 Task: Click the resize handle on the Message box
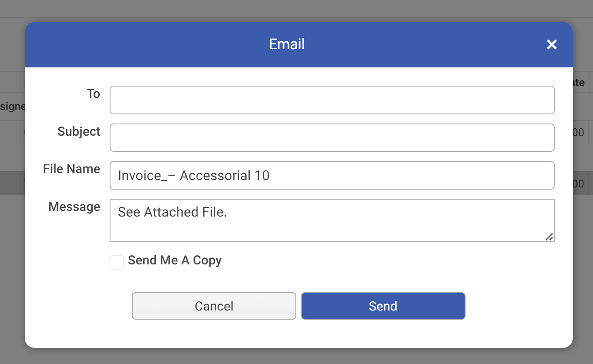pyautogui.click(x=550, y=237)
